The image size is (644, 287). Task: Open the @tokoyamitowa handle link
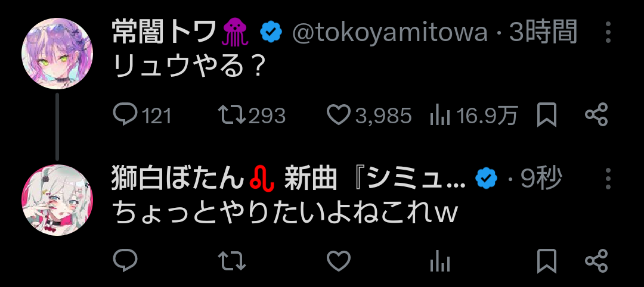click(x=390, y=33)
